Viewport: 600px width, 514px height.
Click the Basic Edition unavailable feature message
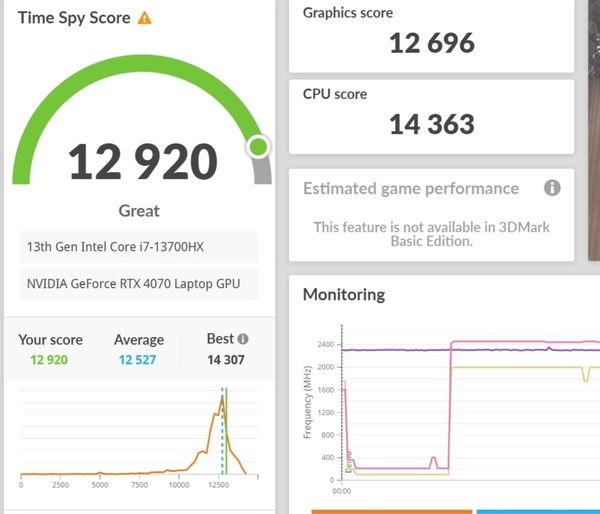pos(432,234)
